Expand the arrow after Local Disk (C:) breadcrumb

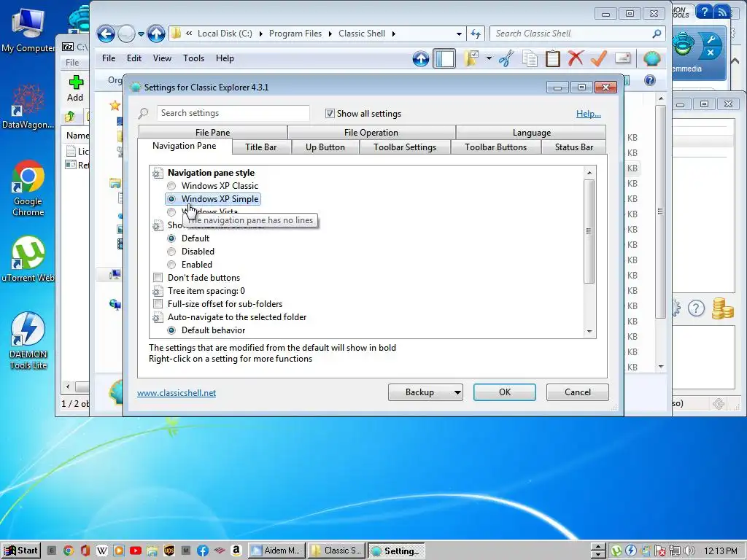(x=260, y=34)
